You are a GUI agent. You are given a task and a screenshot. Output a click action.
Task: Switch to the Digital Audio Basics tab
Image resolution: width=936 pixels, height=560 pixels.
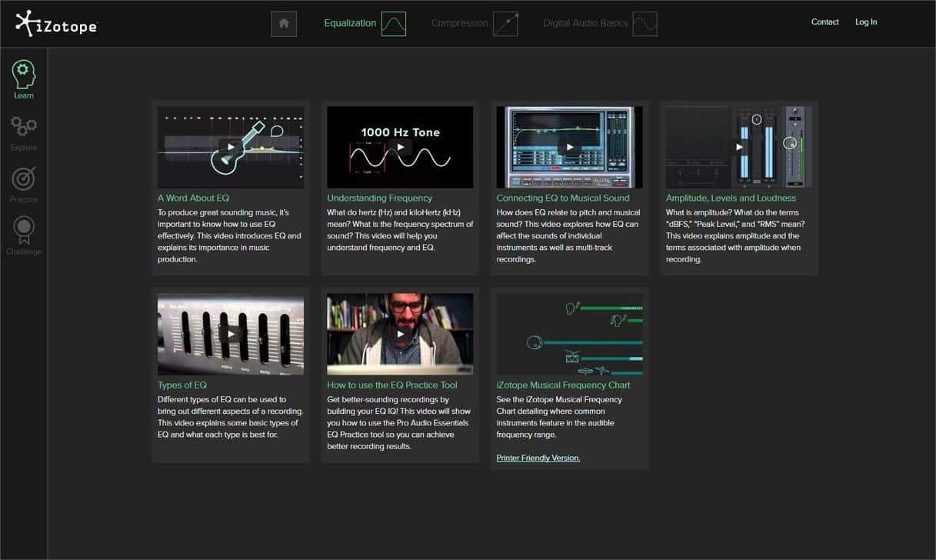tap(585, 23)
